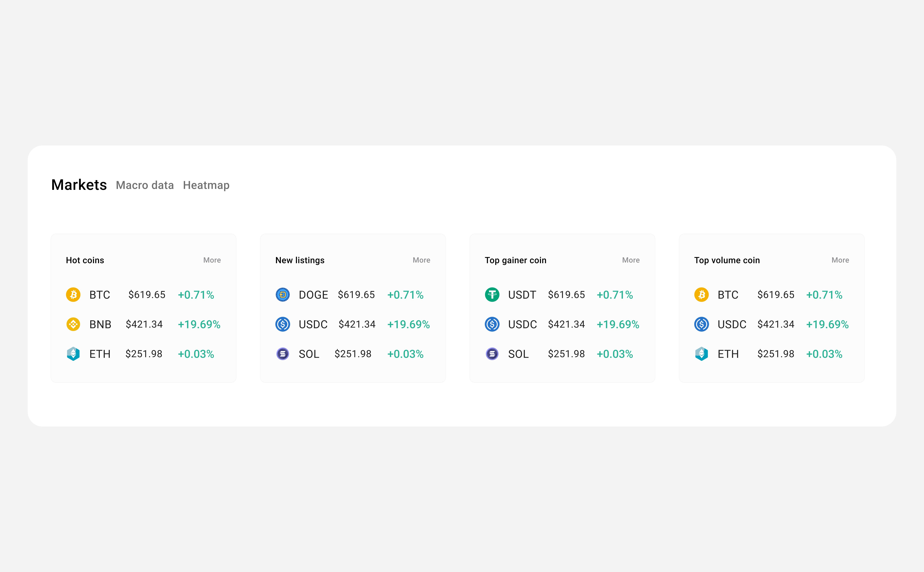
Task: Open More from the Hot coins card
Action: 212,260
